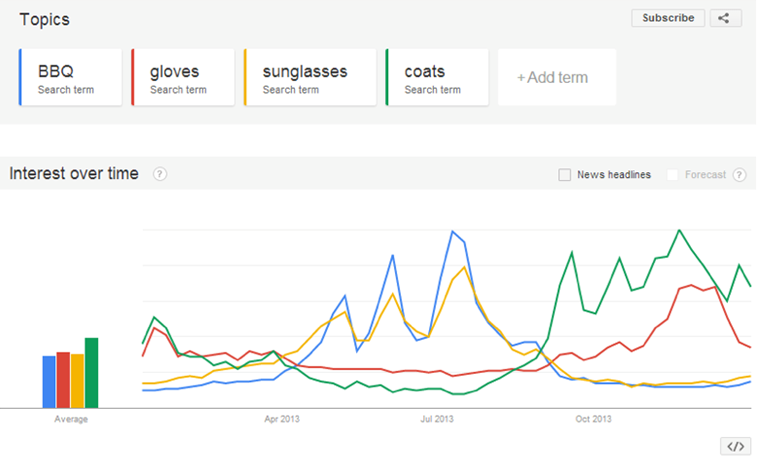This screenshot has height=474, width=757.
Task: Enable the News headlines checkbox
Action: [x=564, y=175]
